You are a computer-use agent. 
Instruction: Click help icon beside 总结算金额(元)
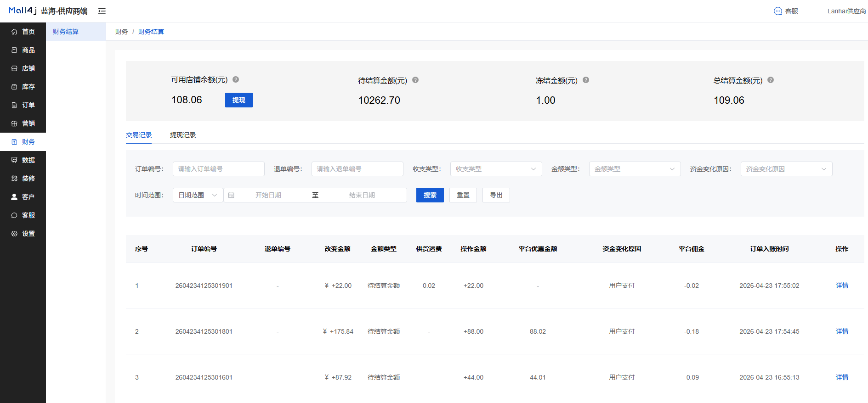tap(771, 80)
